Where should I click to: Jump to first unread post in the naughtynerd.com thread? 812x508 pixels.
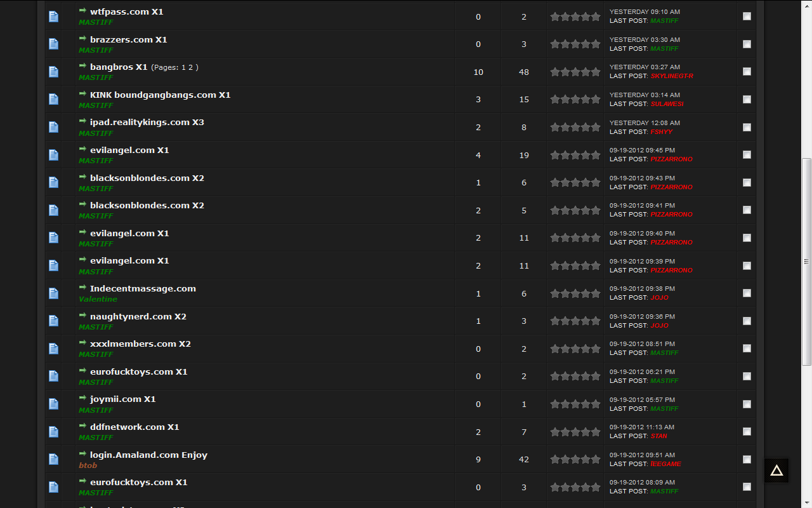(x=82, y=316)
